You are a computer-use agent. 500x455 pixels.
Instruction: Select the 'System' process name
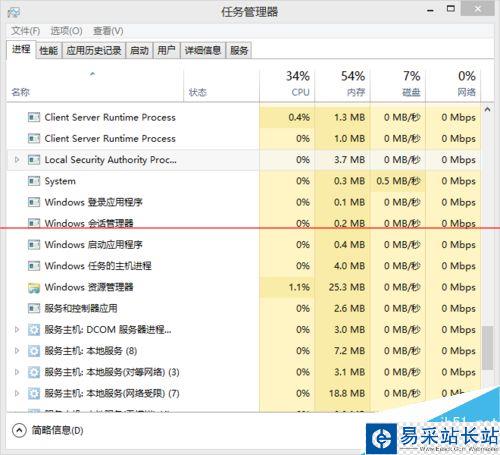tap(60, 181)
